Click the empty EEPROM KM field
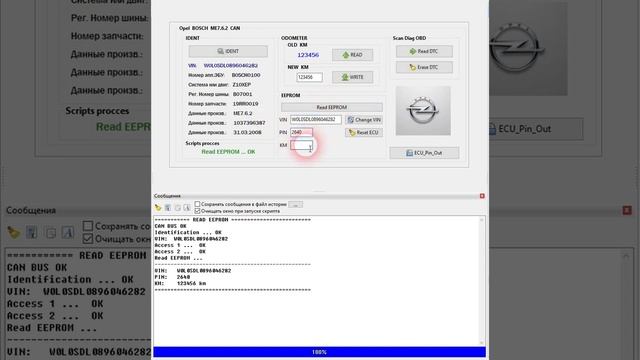 point(301,145)
